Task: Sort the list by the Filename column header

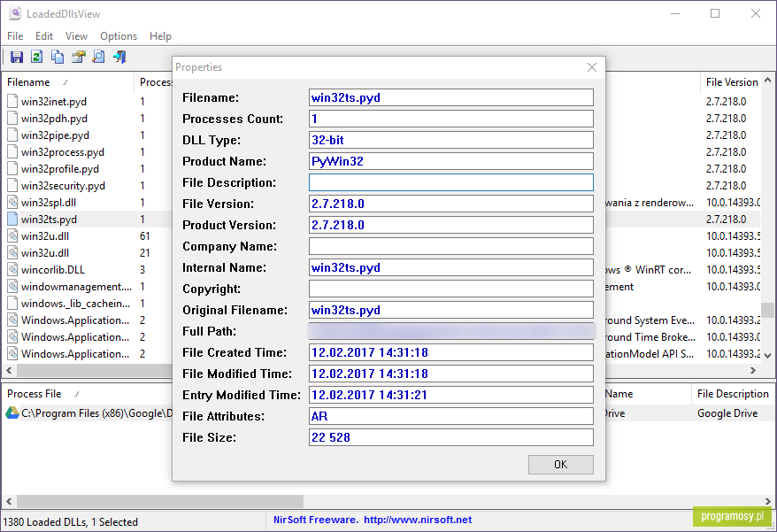Action: [x=68, y=82]
